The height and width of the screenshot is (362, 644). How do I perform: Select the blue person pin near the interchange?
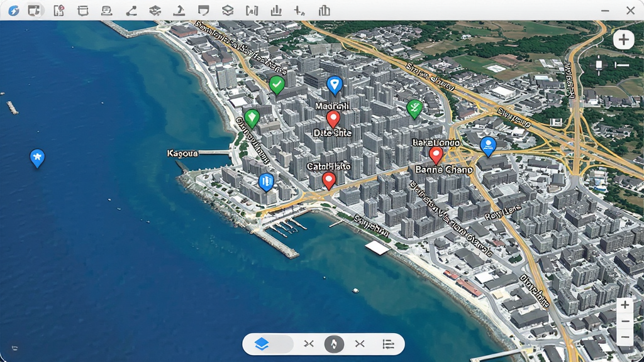point(488,147)
